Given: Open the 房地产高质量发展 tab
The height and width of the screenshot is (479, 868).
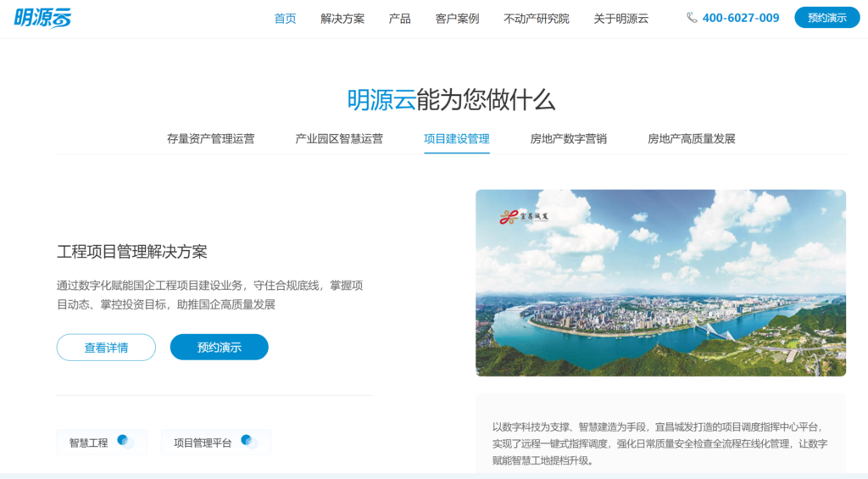Looking at the screenshot, I should tap(691, 139).
